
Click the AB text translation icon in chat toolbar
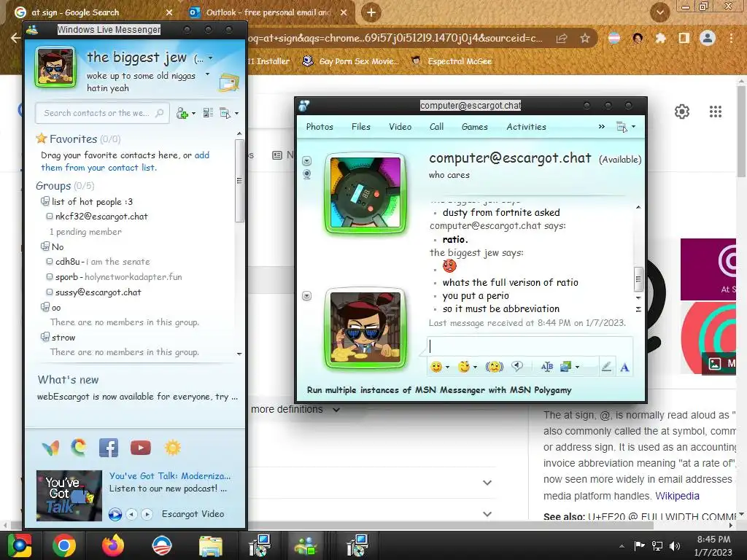pos(547,367)
